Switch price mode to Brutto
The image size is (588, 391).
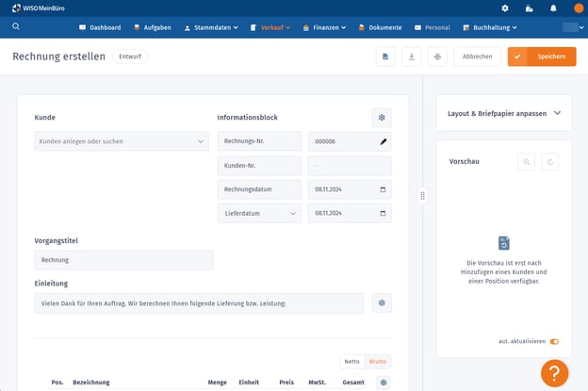coord(377,361)
